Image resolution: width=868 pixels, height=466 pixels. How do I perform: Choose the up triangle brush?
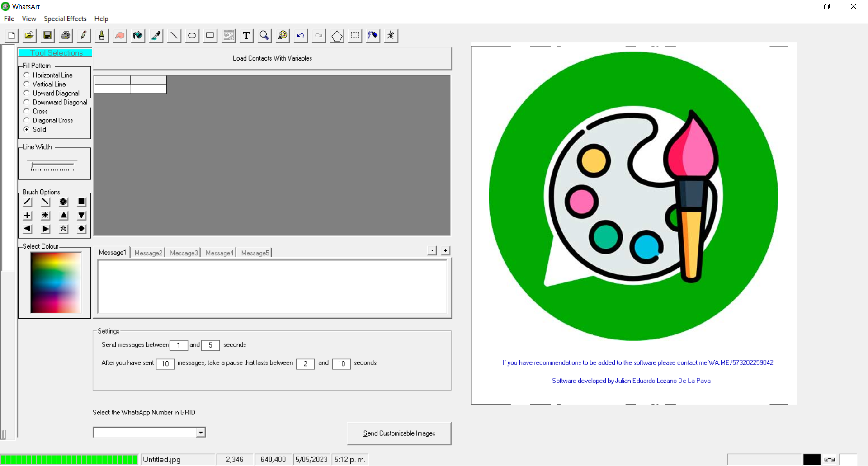[64, 216]
